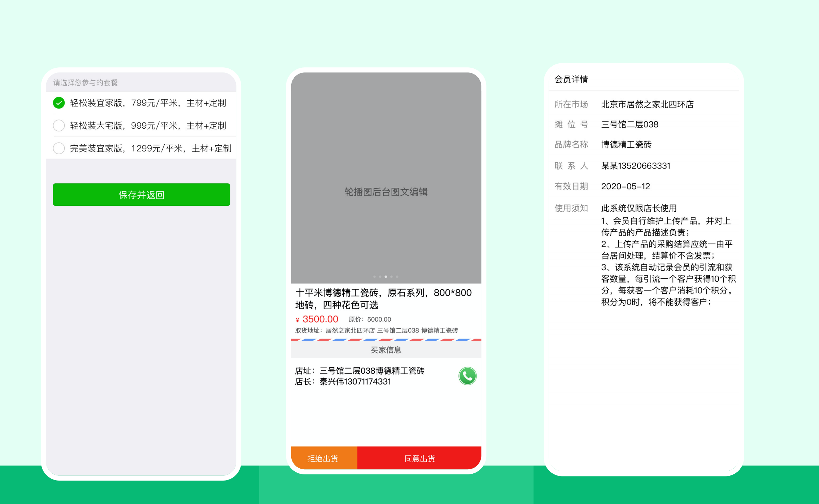Click the store manager 秦兴伟 phone text

[x=355, y=382]
